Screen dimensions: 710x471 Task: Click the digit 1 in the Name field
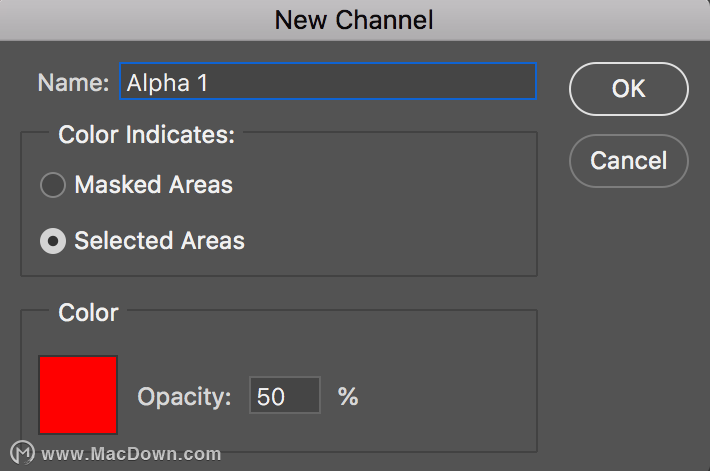202,83
